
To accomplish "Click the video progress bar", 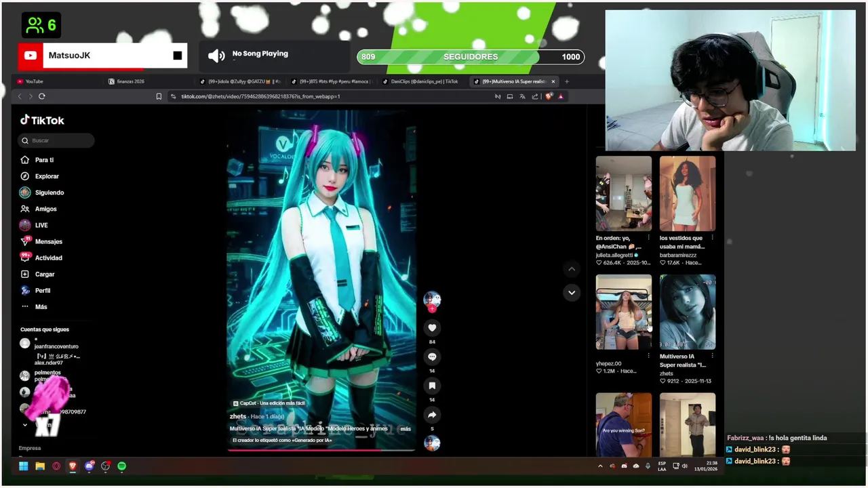I will coord(321,449).
